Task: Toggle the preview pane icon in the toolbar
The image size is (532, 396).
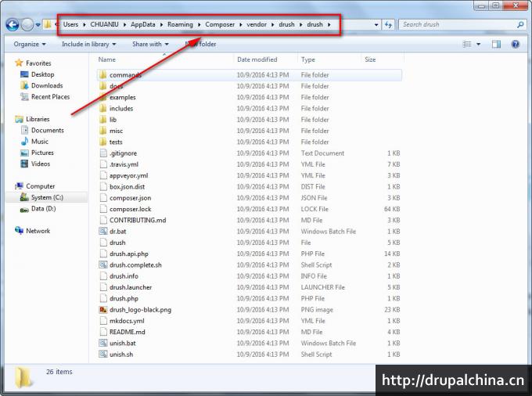Action: pos(496,44)
